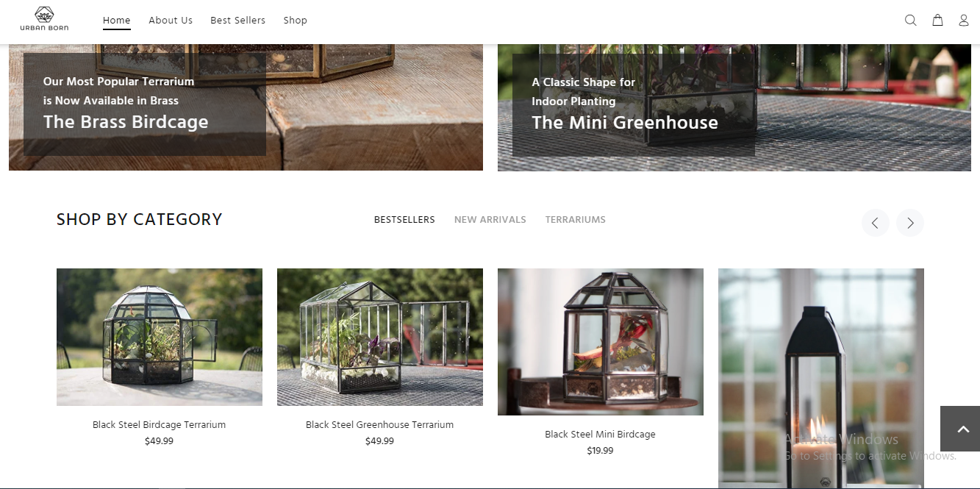
Task: Go to the Home menu item
Action: coord(117,21)
